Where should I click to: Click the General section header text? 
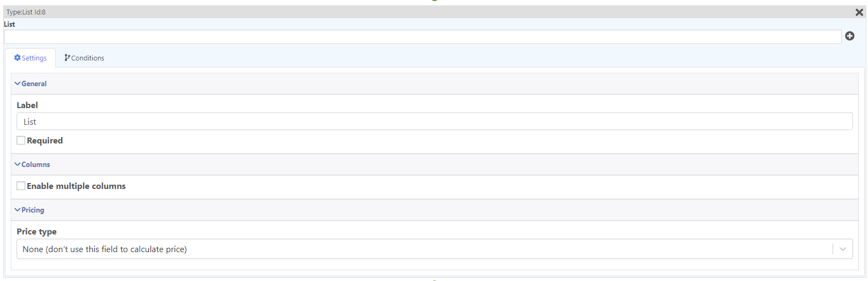[x=34, y=83]
